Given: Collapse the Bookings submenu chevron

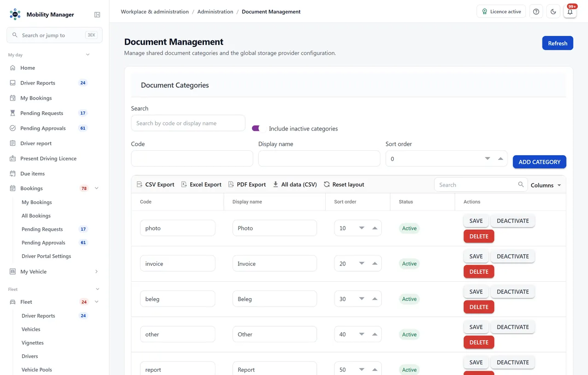Looking at the screenshot, I should [x=96, y=188].
